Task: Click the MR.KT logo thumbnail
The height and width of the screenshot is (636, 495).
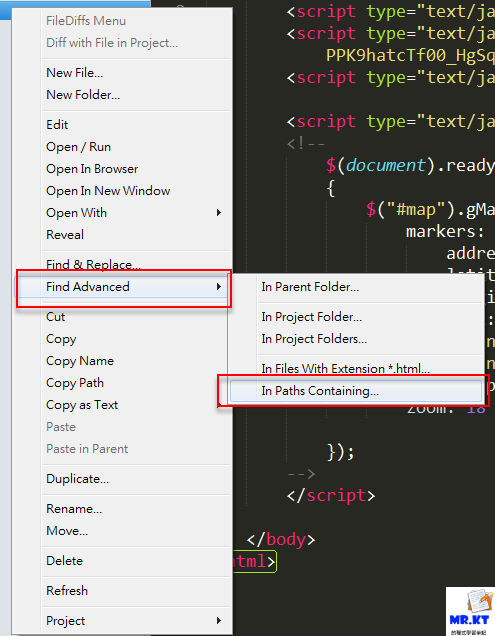Action: [x=470, y=611]
